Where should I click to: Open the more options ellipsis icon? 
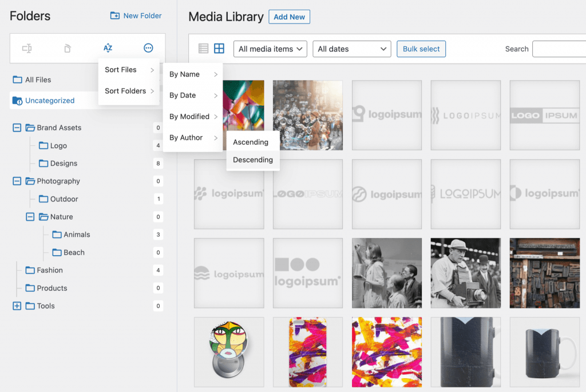[148, 48]
